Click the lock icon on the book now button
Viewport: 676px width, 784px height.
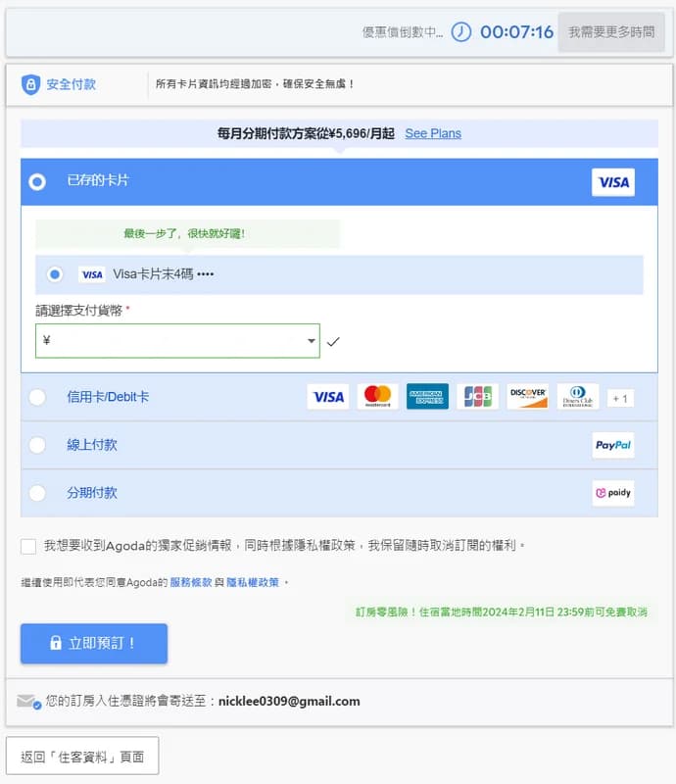pos(56,643)
